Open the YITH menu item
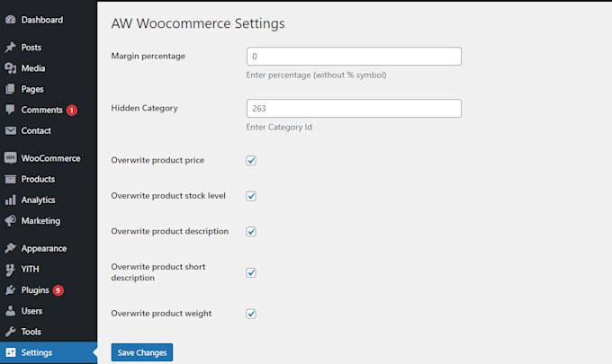Screen dimensions: 612x364 (49, 270)
